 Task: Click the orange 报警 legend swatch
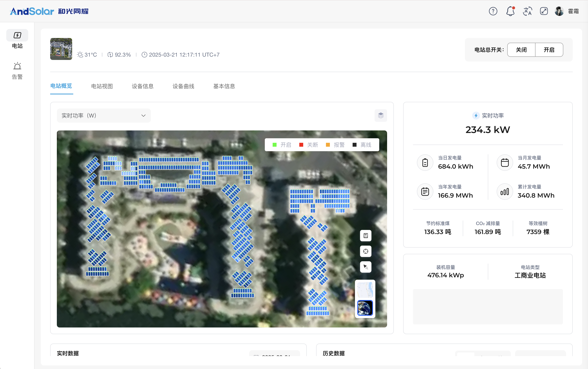328,145
